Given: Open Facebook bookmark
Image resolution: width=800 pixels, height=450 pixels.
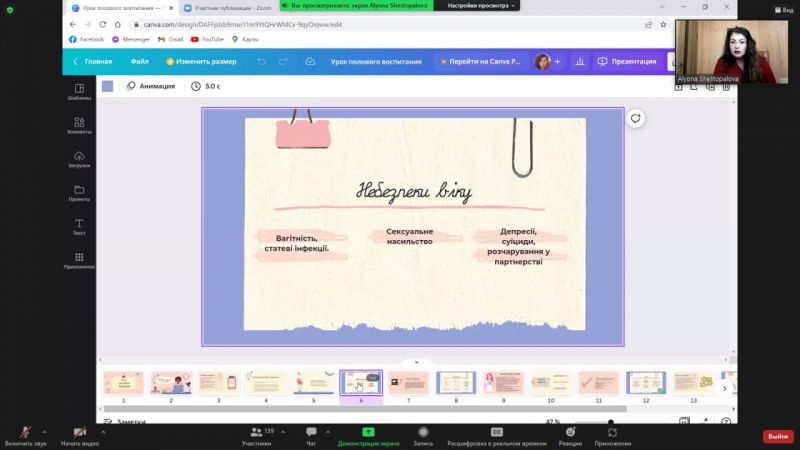Looking at the screenshot, I should tap(86, 39).
